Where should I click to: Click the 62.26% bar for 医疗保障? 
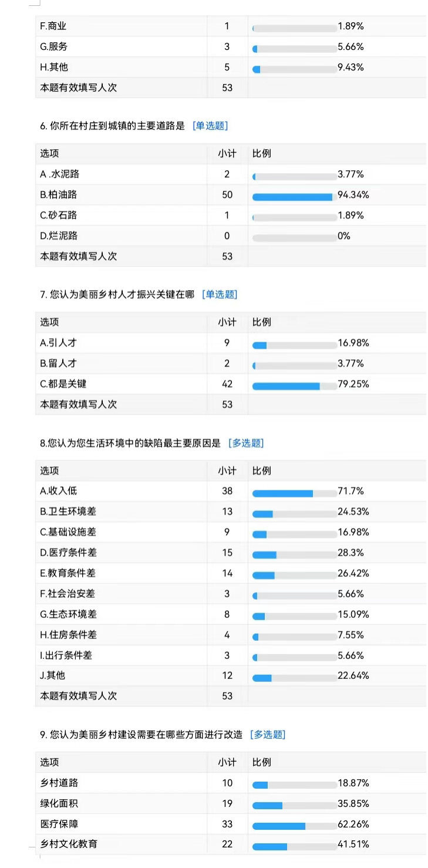(x=294, y=825)
